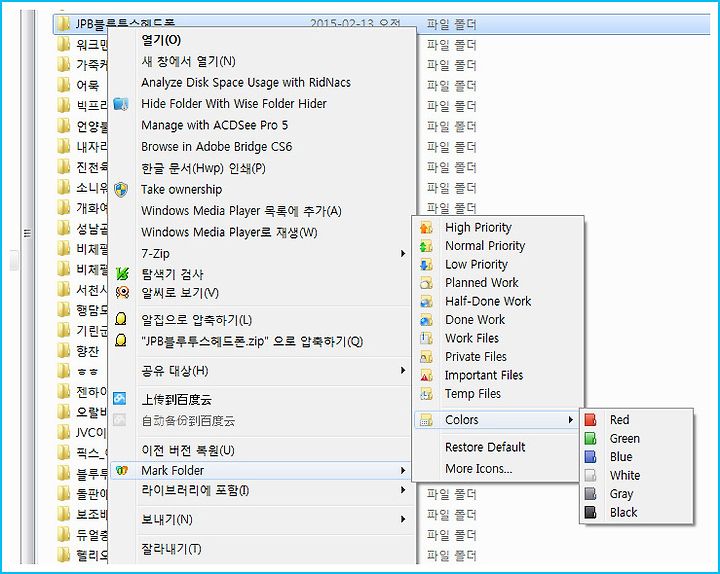The height and width of the screenshot is (574, 720).
Task: Expand the Colors submenu arrow
Action: (x=570, y=420)
